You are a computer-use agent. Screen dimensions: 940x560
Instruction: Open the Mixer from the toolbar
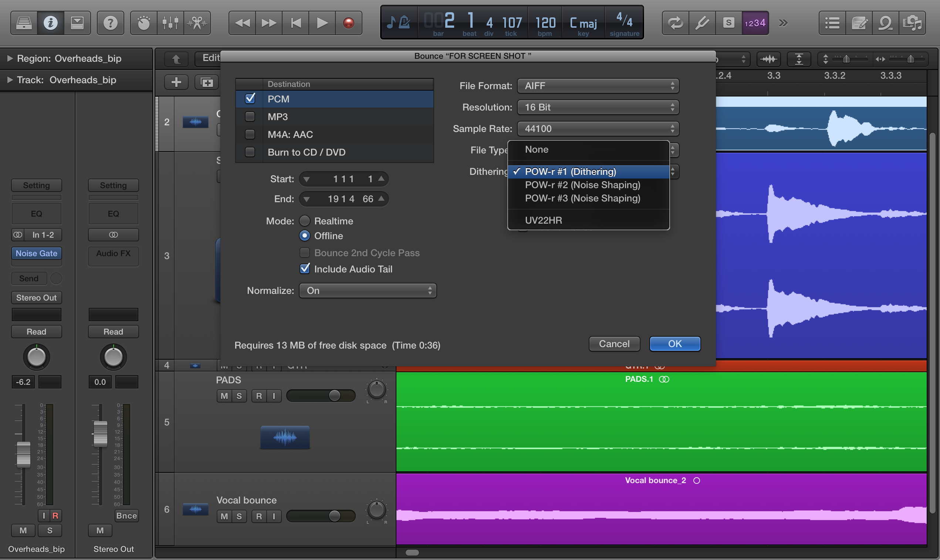click(170, 23)
